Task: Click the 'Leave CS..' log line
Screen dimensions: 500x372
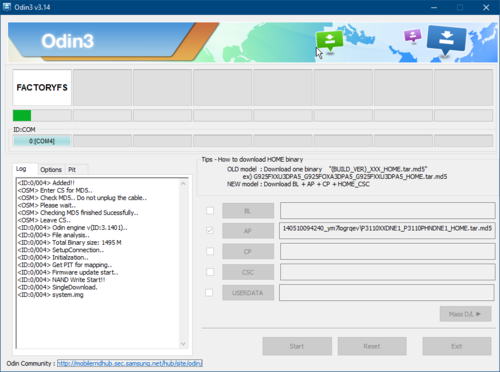Action: pos(44,220)
